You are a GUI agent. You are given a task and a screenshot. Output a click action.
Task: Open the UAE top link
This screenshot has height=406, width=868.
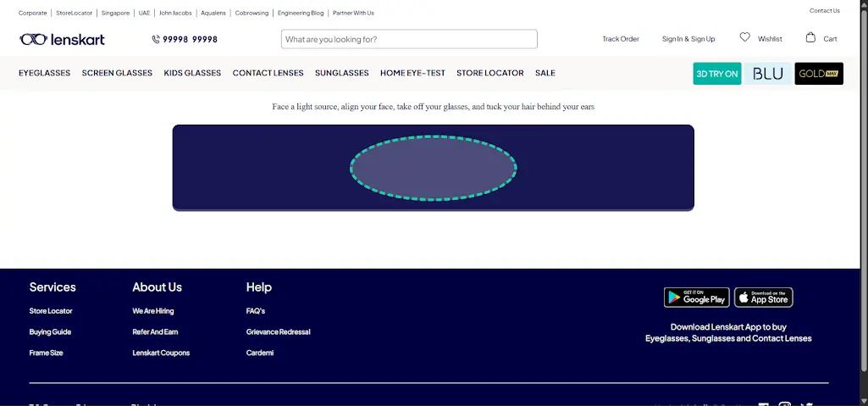(144, 13)
